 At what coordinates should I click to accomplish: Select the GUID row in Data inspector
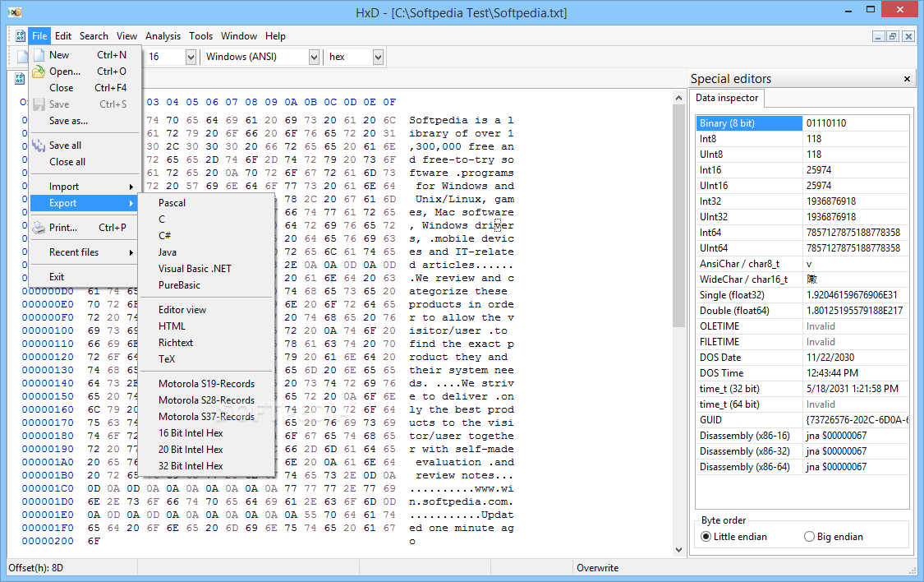pyautogui.click(x=802, y=420)
